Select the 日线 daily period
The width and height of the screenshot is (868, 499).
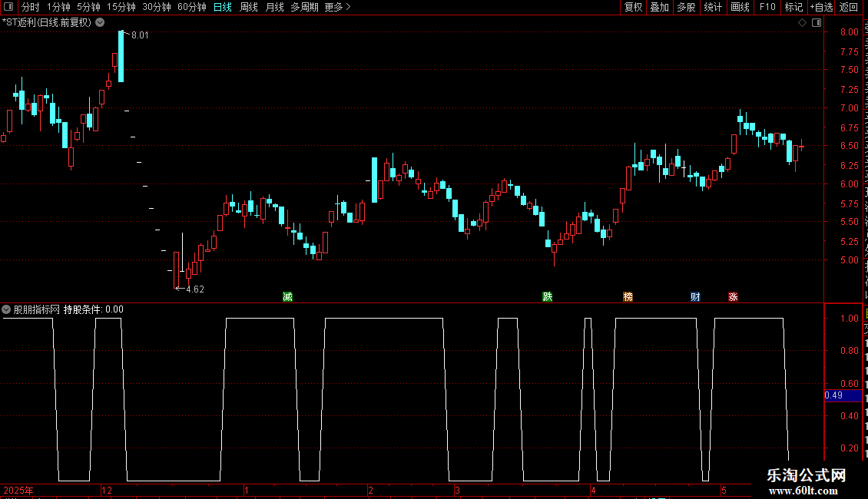pyautogui.click(x=223, y=7)
